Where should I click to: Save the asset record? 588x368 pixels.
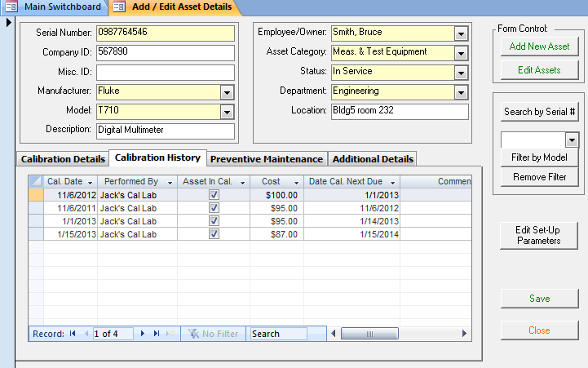539,299
